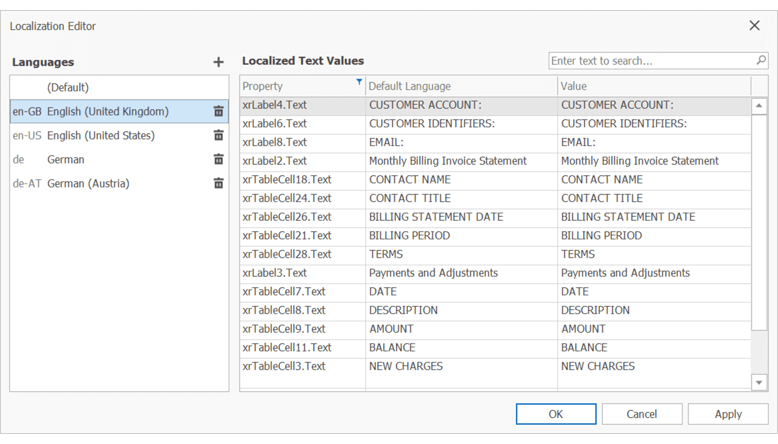
Task: Click the plus icon to add language
Action: (x=218, y=62)
